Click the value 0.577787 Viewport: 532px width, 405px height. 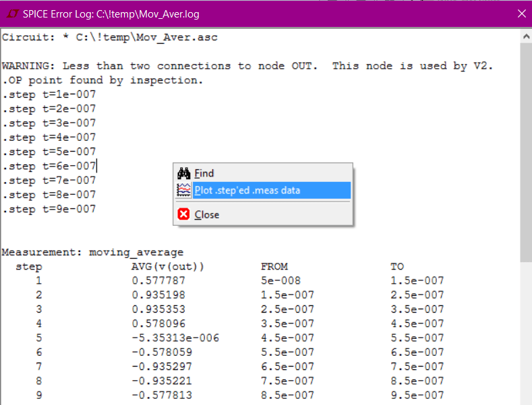pos(158,280)
